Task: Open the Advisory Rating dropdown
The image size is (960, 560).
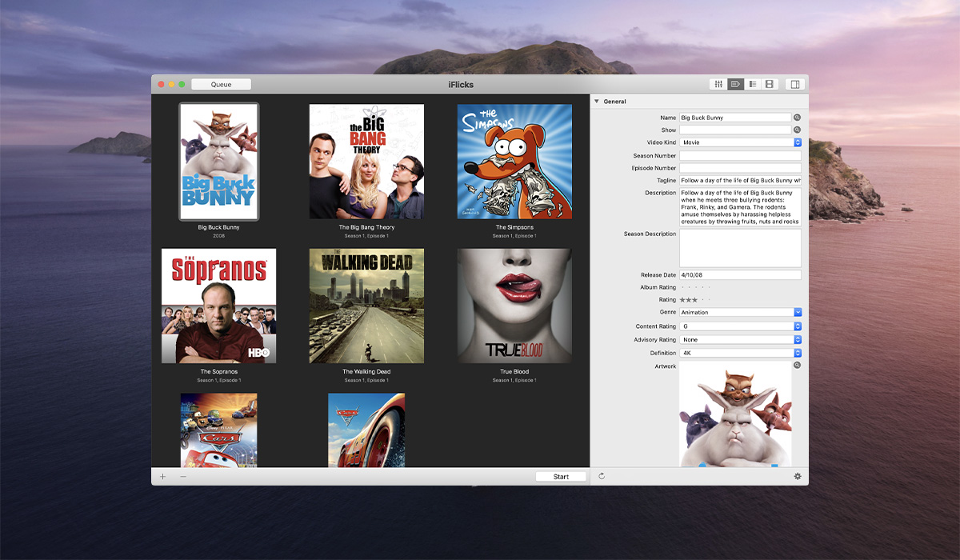Action: [740, 340]
